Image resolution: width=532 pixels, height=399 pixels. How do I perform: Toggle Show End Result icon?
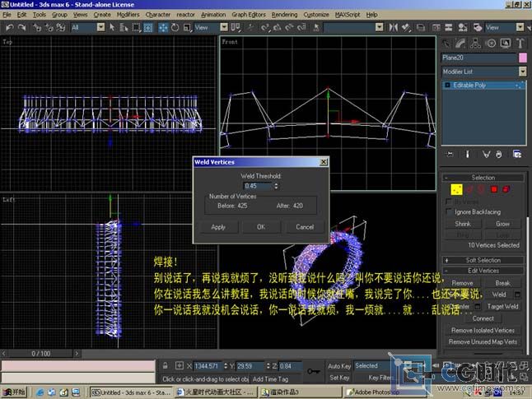click(x=468, y=155)
